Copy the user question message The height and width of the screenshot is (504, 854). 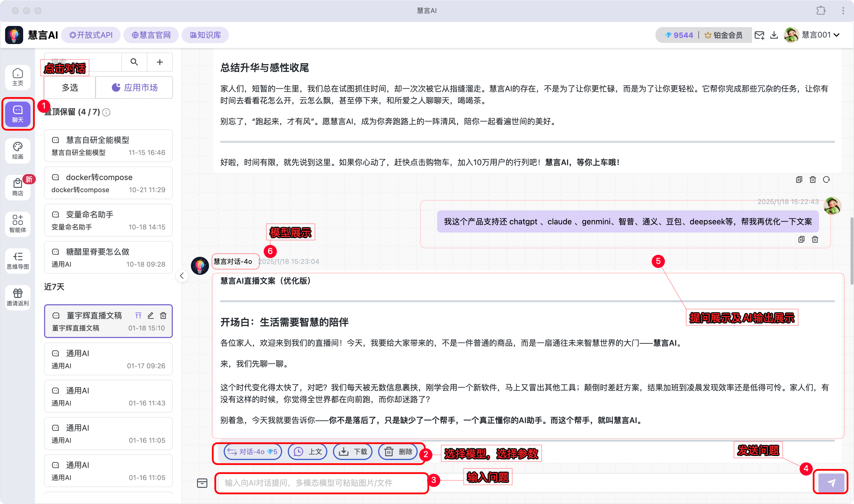click(x=801, y=239)
